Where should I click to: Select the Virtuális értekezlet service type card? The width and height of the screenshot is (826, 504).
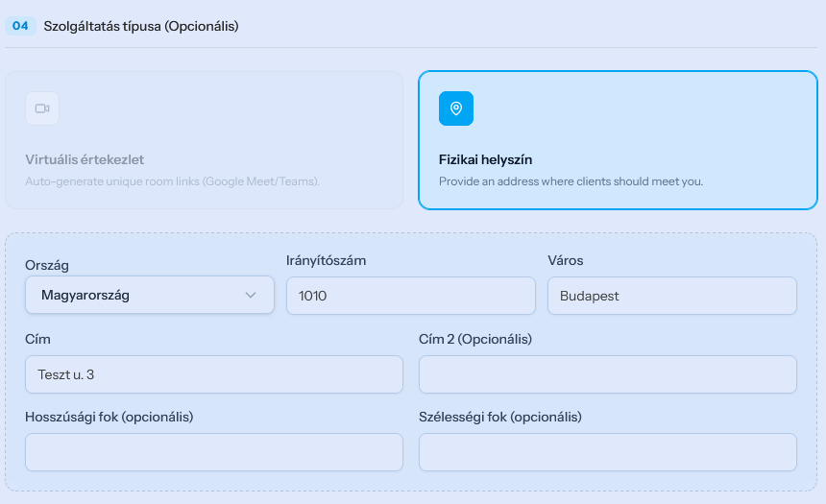204,140
